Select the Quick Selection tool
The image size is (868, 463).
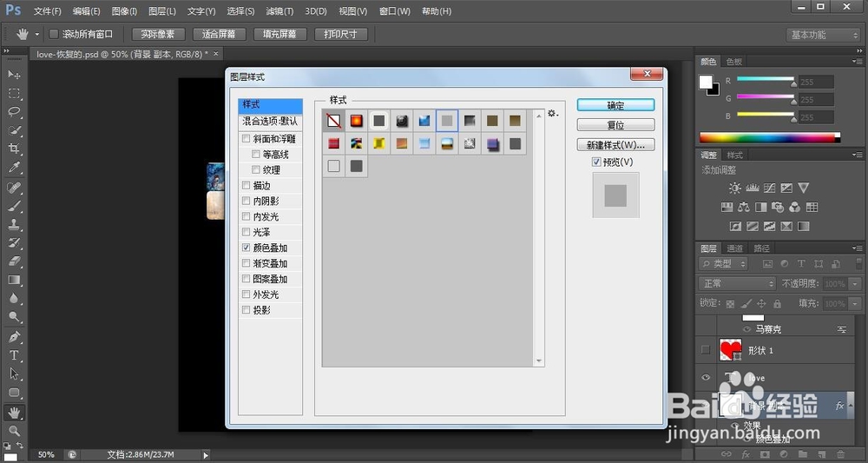[14, 130]
